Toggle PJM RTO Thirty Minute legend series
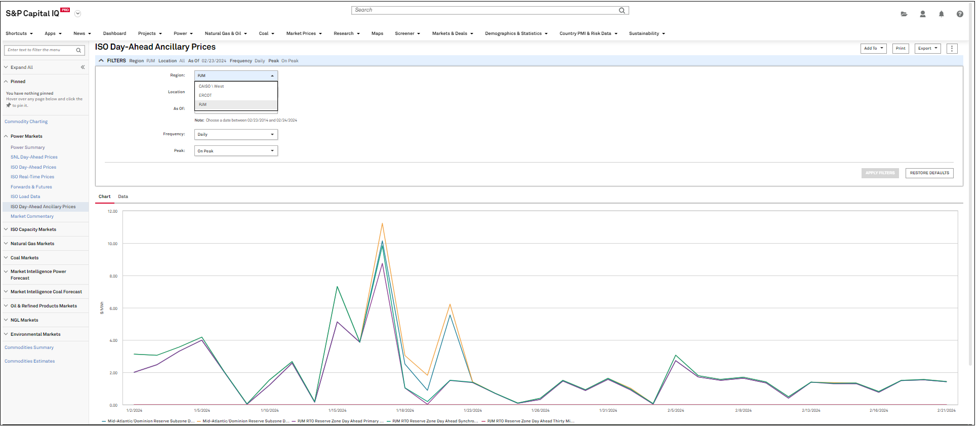Viewport: 980px width, 431px height. [x=528, y=421]
